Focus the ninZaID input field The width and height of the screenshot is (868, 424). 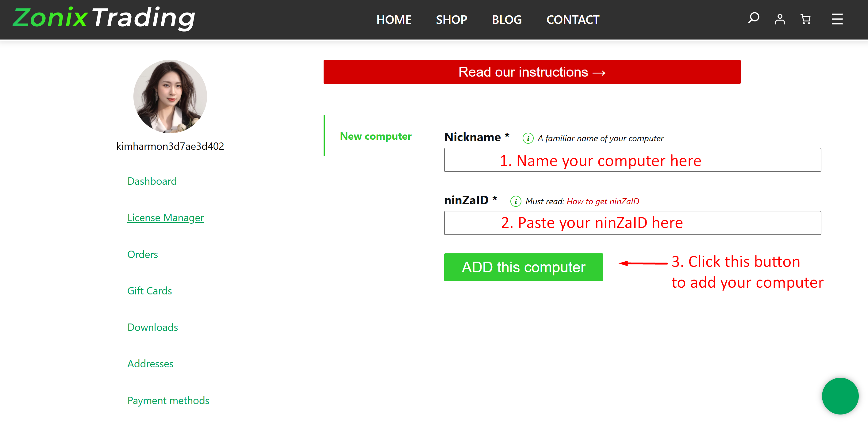tap(632, 223)
